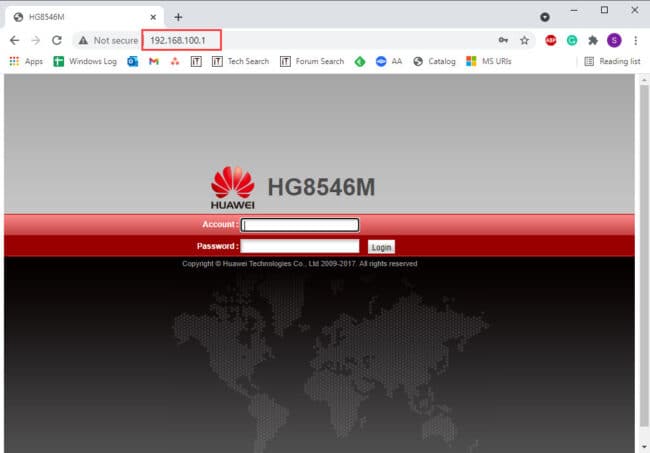650x453 pixels.
Task: Click the scrollbar down arrow
Action: [644, 447]
